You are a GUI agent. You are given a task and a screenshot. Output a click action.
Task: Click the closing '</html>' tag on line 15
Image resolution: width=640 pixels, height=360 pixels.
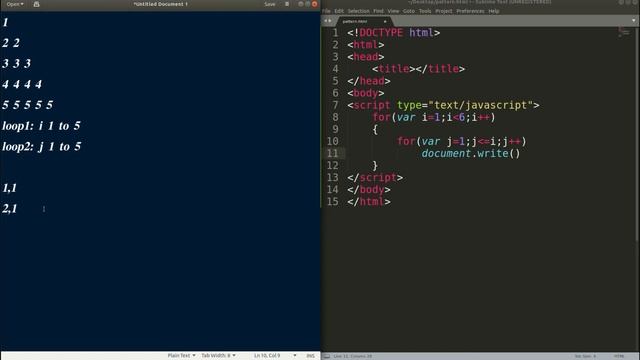[369, 202]
